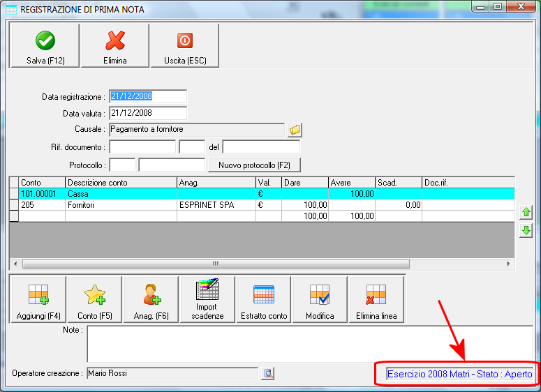The height and width of the screenshot is (392, 541).
Task: Click the Conto (F5) star button
Action: tap(95, 300)
